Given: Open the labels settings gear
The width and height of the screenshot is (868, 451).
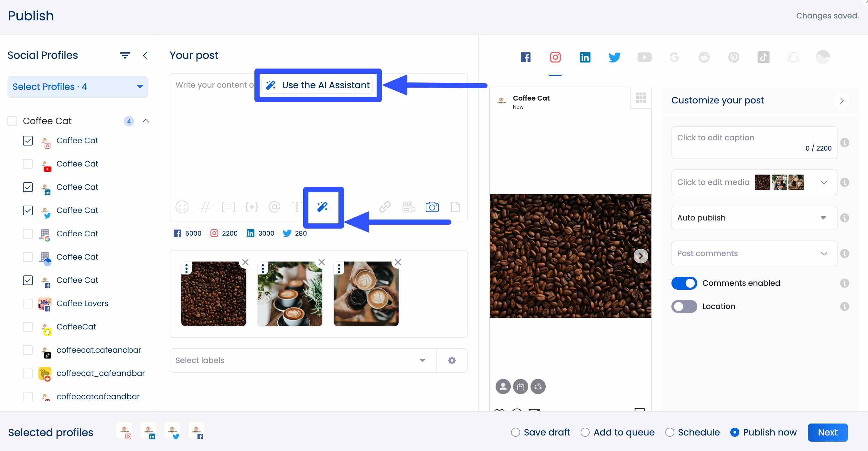Looking at the screenshot, I should [452, 360].
